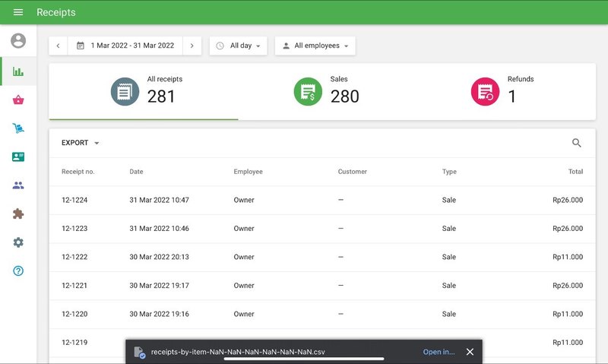
Task: Open Settings via the gear icon
Action: pos(18,242)
